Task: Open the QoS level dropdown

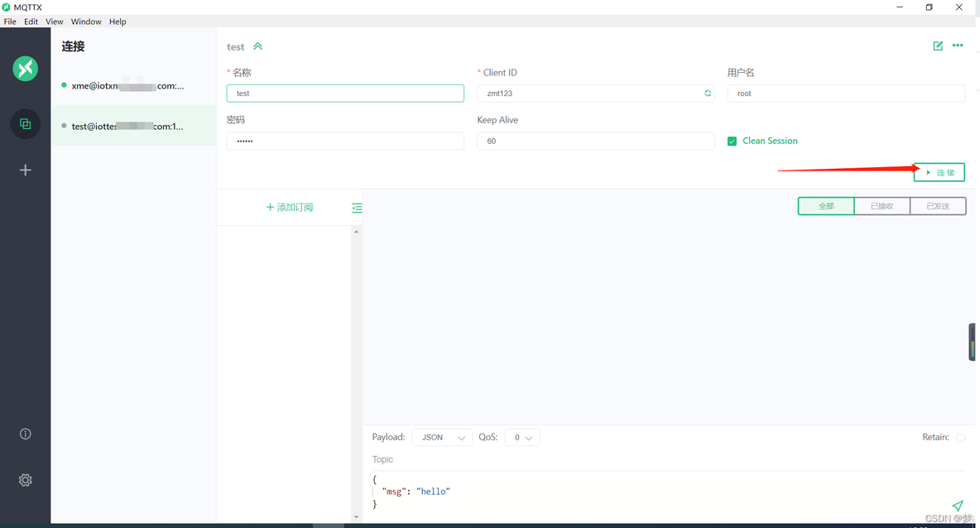Action: pos(522,437)
